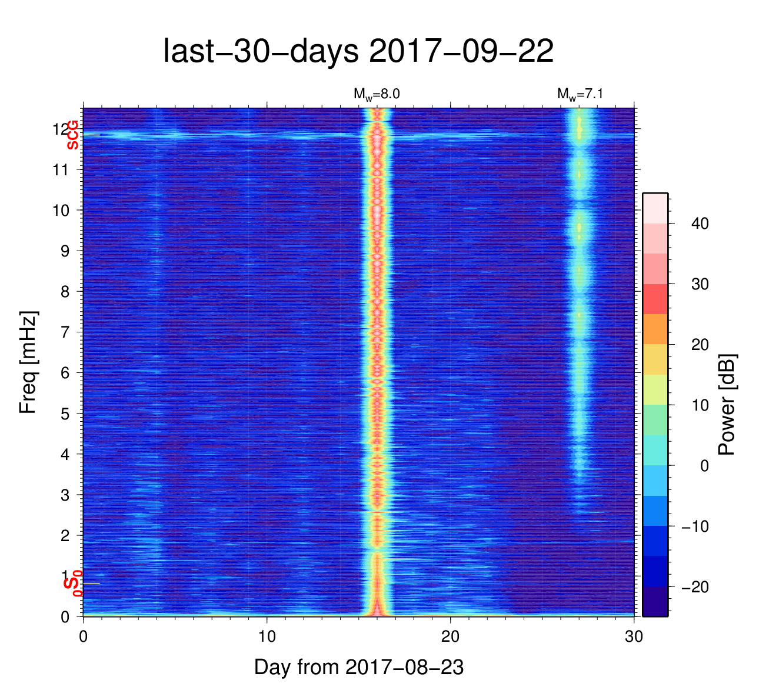Click day 10 on the x-axis
Viewport: 759px width, 700px height.
coord(267,637)
